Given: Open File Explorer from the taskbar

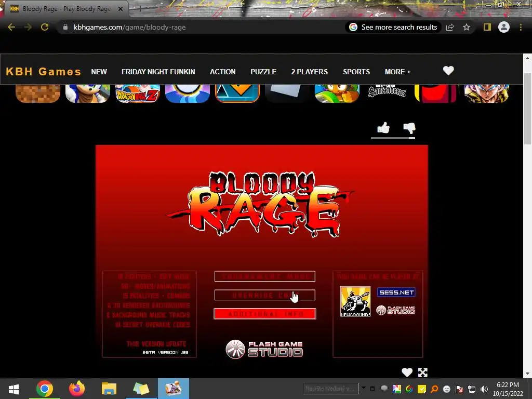Looking at the screenshot, I should 109,389.
